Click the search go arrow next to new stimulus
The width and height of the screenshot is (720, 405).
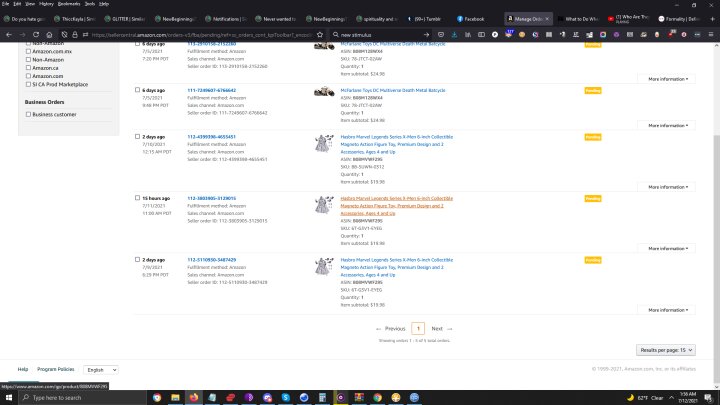click(x=426, y=34)
